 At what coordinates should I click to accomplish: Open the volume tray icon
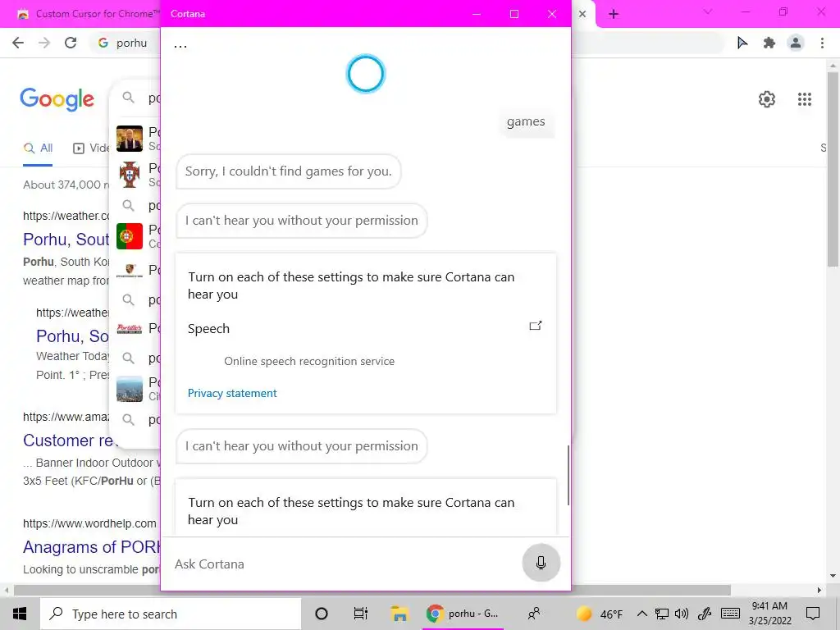(x=682, y=614)
